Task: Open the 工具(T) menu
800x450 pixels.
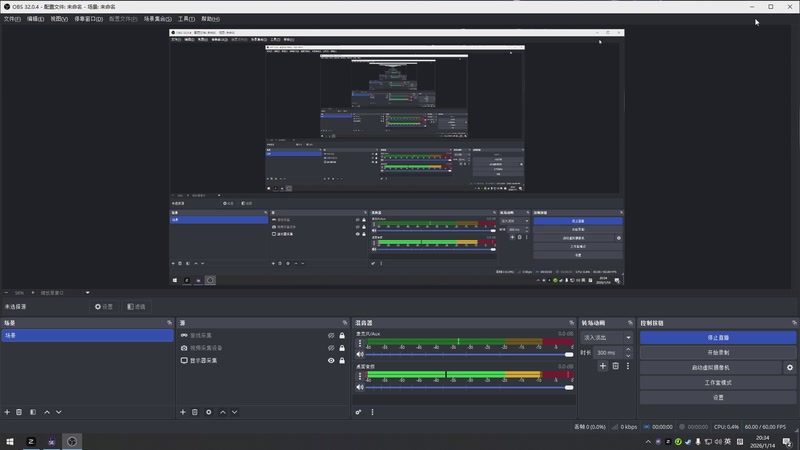Action: click(186, 19)
